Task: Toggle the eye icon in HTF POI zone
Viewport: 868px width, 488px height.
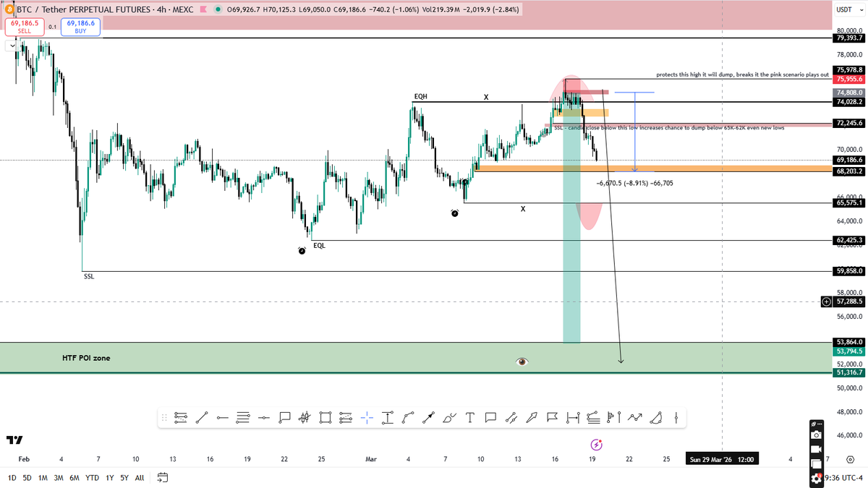Action: [522, 361]
